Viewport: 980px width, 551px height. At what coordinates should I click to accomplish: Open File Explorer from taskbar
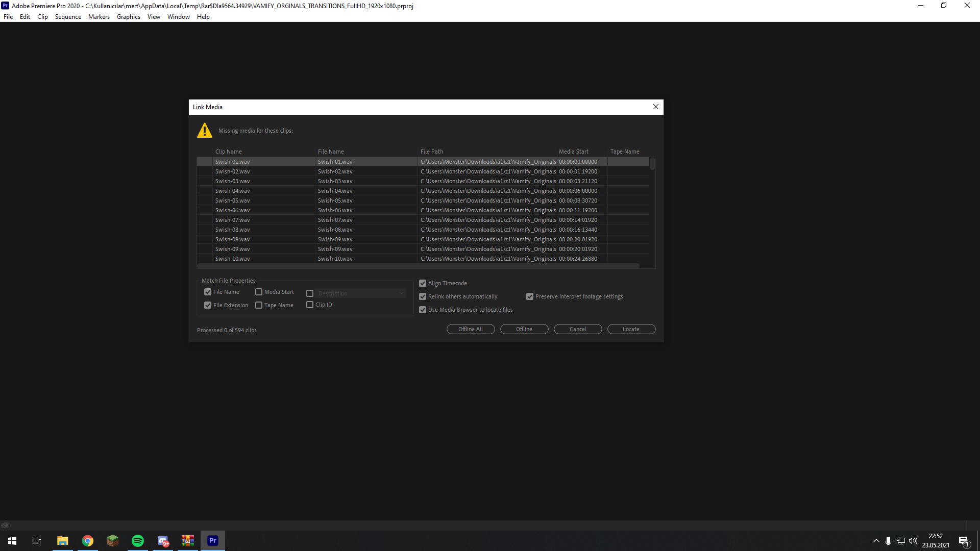tap(62, 541)
